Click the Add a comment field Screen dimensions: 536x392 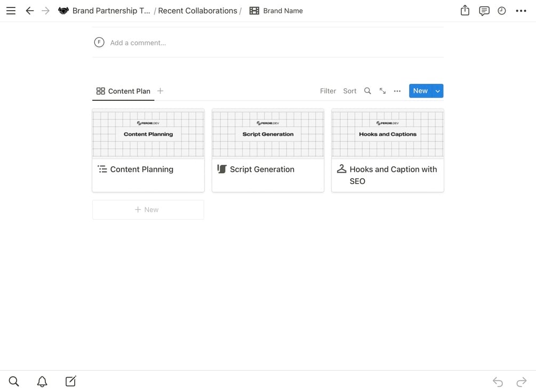138,43
